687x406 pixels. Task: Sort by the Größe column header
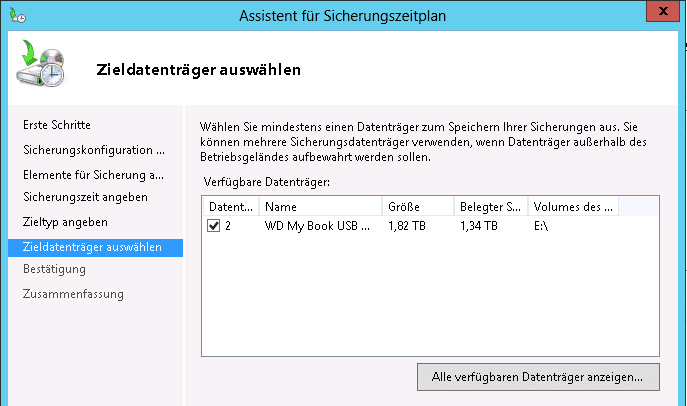tap(418, 206)
